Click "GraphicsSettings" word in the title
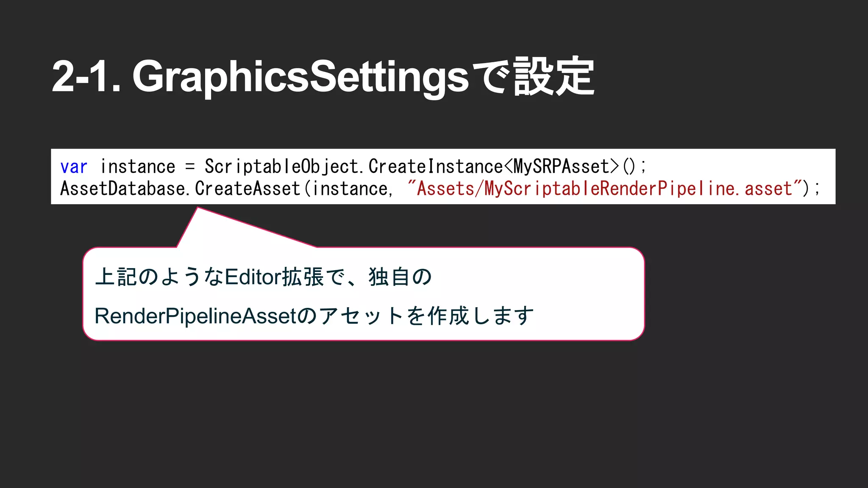868x488 pixels. click(x=300, y=77)
